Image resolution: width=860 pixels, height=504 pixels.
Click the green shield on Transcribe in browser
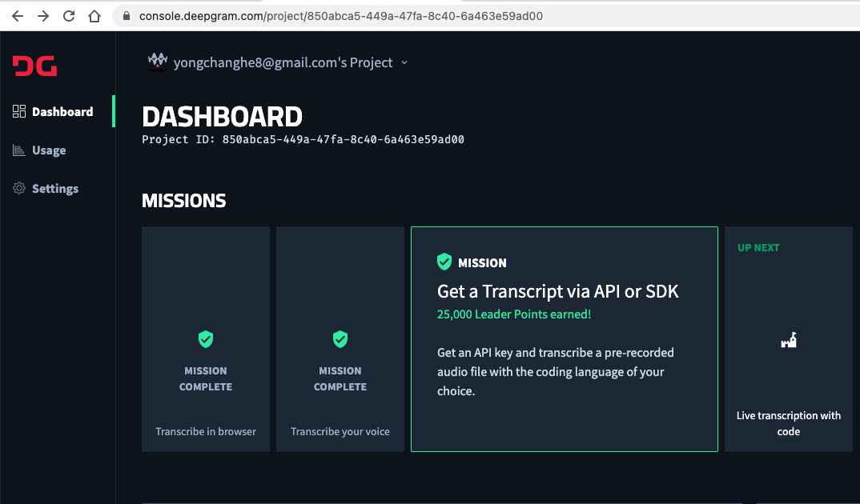tap(206, 339)
